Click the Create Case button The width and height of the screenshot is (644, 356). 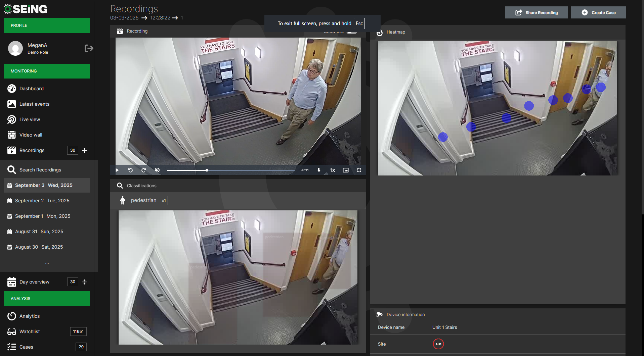tap(598, 12)
